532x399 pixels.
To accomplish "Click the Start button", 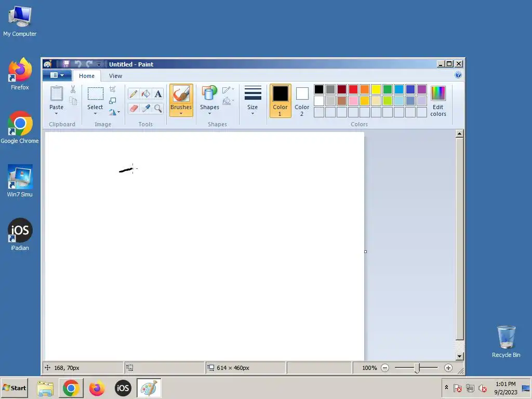I will click(14, 388).
